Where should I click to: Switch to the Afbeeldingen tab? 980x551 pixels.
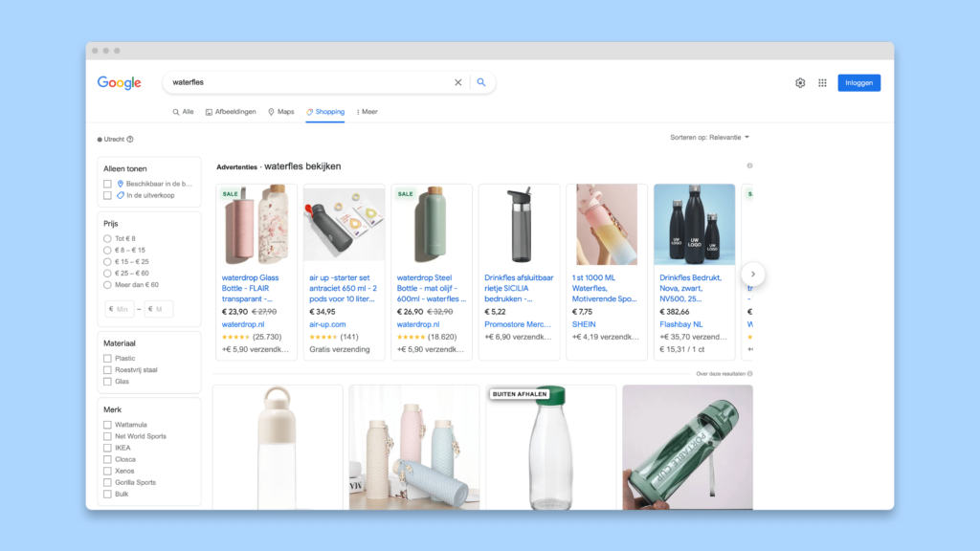(231, 112)
